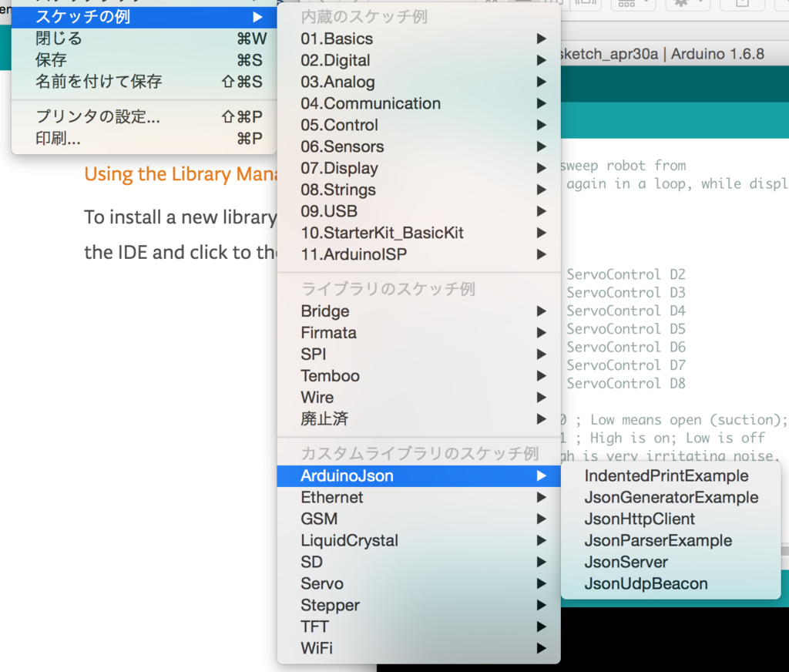This screenshot has width=789, height=672.
Task: Open Temboo library examples
Action: (418, 376)
